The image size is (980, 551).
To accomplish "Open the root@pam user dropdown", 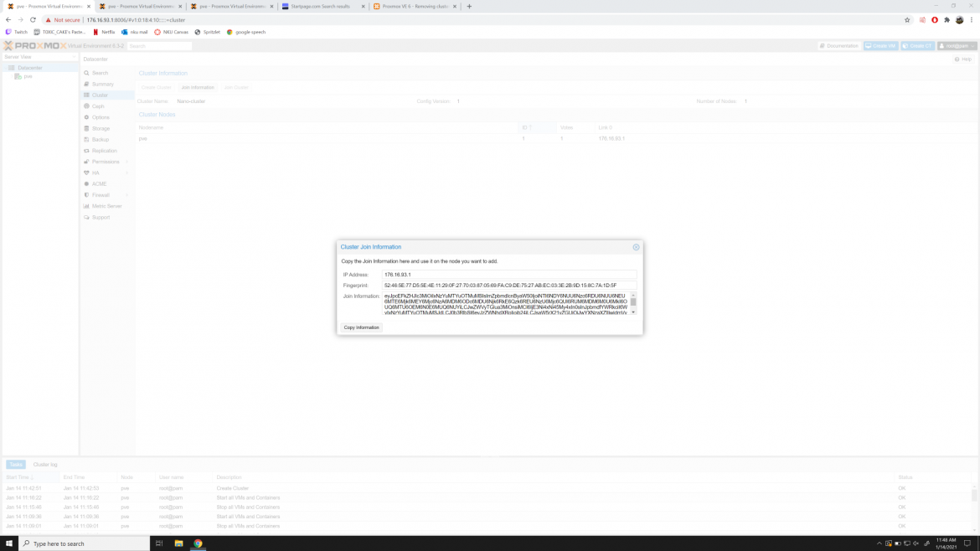I will 957,46.
